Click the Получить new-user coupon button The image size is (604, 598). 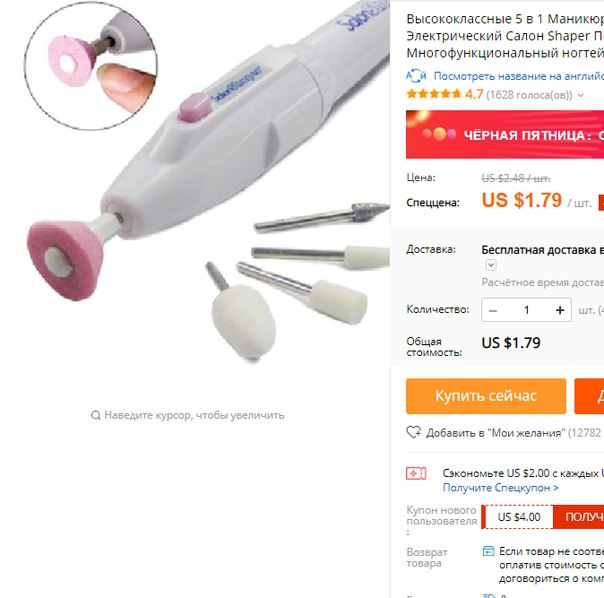(x=578, y=517)
